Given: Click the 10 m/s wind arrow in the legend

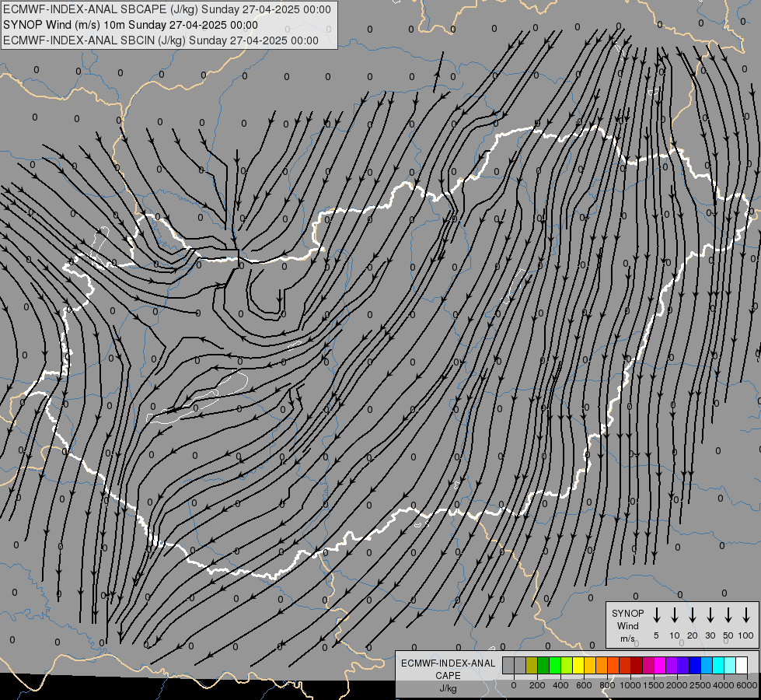Looking at the screenshot, I should [674, 615].
